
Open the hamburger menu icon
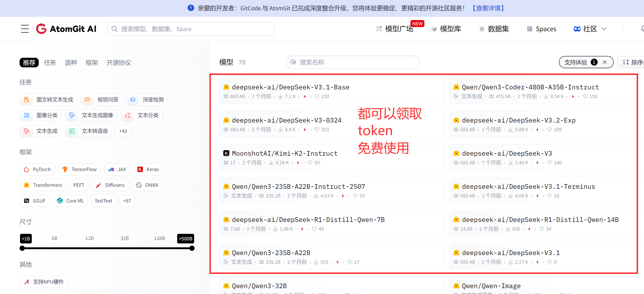tap(25, 29)
